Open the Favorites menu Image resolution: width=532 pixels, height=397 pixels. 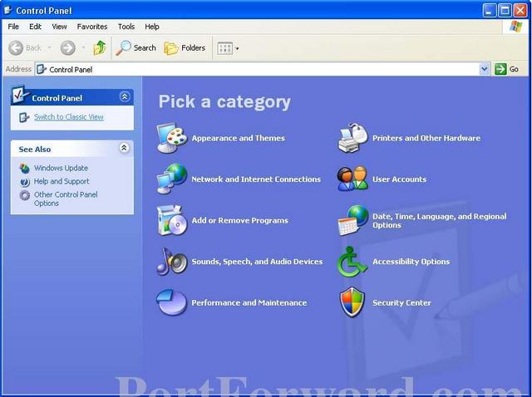tap(92, 27)
